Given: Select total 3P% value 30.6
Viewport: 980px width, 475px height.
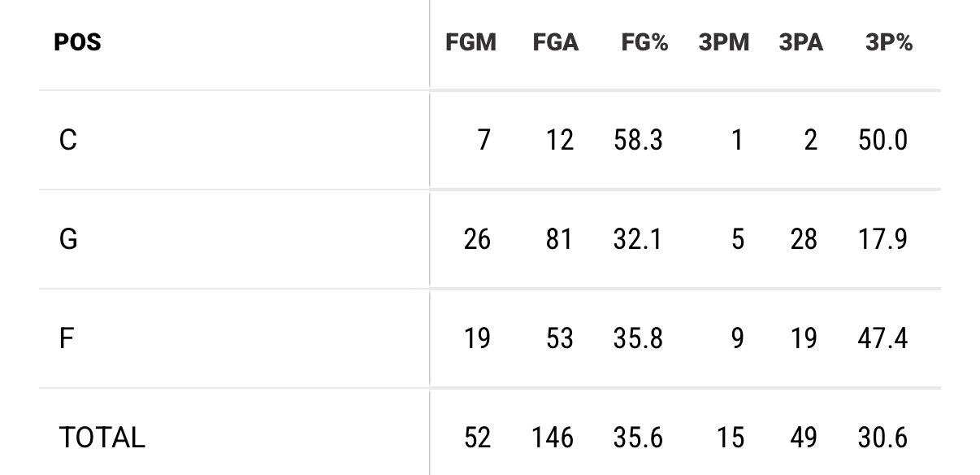Looking at the screenshot, I should [x=882, y=438].
